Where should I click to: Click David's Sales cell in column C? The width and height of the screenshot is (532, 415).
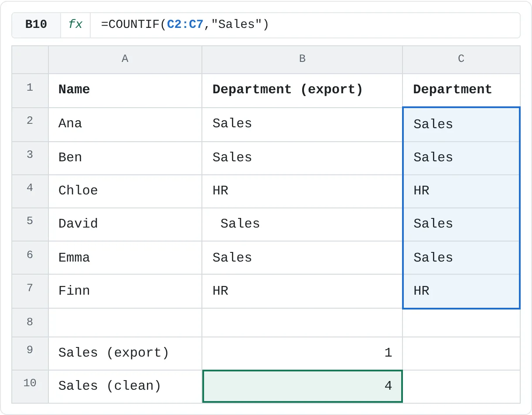pos(461,224)
